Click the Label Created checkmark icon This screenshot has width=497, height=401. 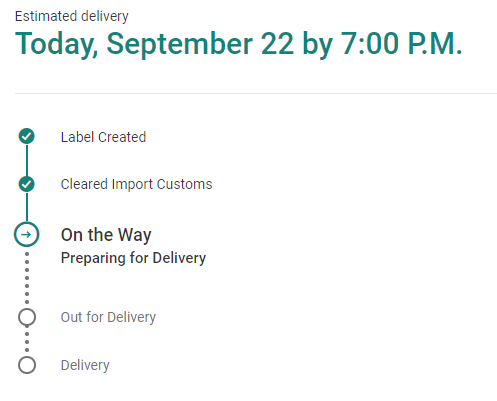tap(27, 136)
